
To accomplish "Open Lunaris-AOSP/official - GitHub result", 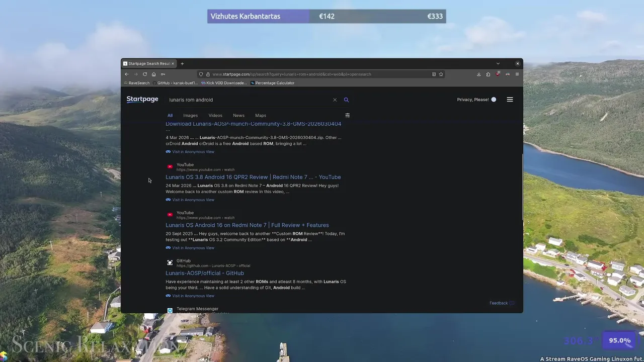I will click(x=205, y=273).
